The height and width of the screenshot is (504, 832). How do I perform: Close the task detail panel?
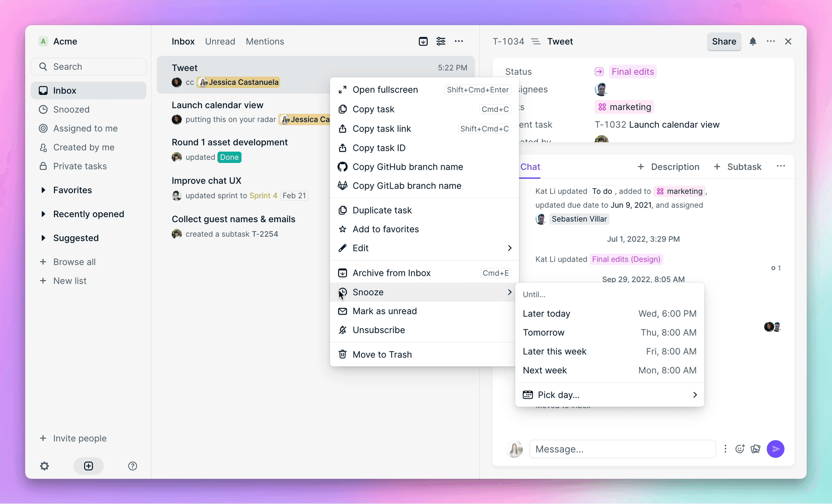click(788, 41)
